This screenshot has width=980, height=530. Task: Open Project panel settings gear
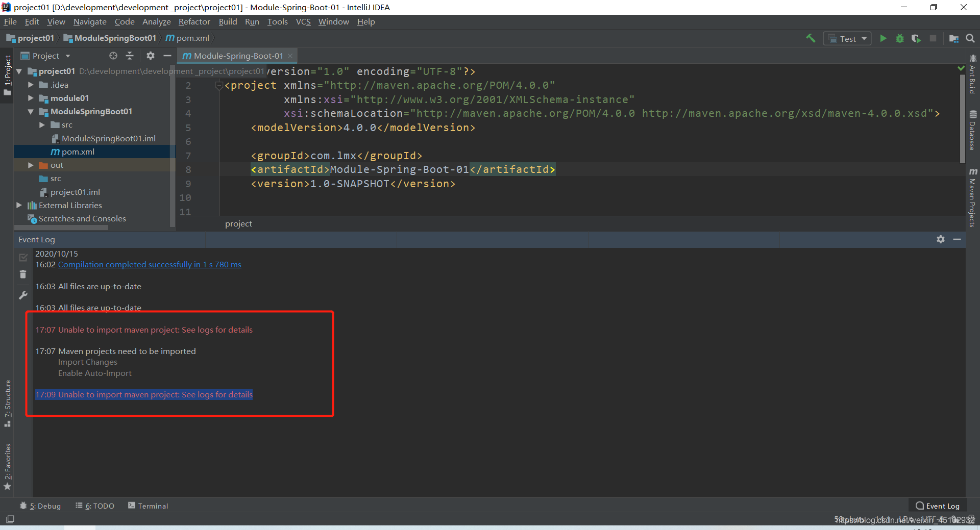150,56
